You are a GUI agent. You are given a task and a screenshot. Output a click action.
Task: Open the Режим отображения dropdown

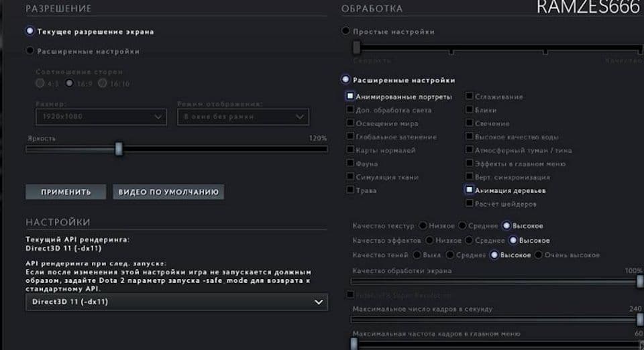pyautogui.click(x=243, y=117)
